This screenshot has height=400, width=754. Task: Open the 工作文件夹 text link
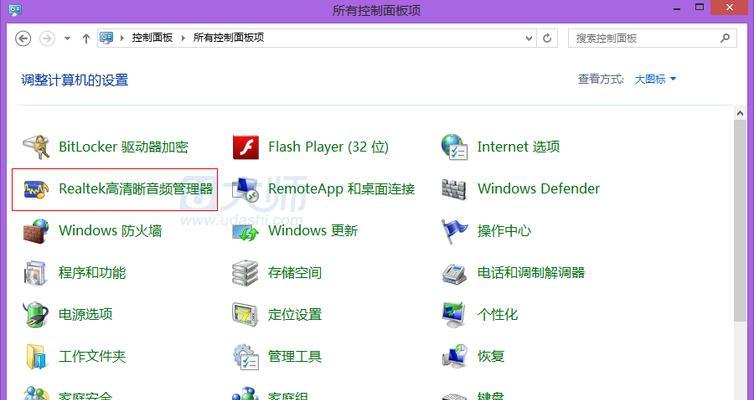tap(92, 356)
